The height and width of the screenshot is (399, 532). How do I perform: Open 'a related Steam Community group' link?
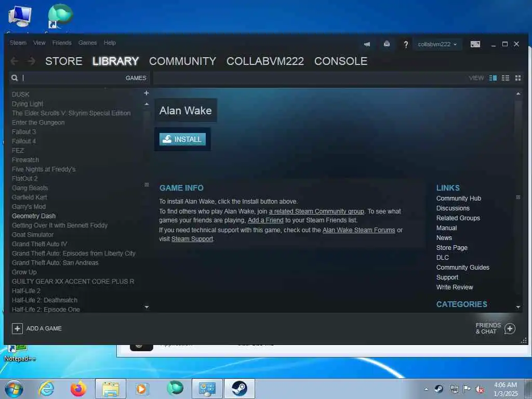pos(316,211)
